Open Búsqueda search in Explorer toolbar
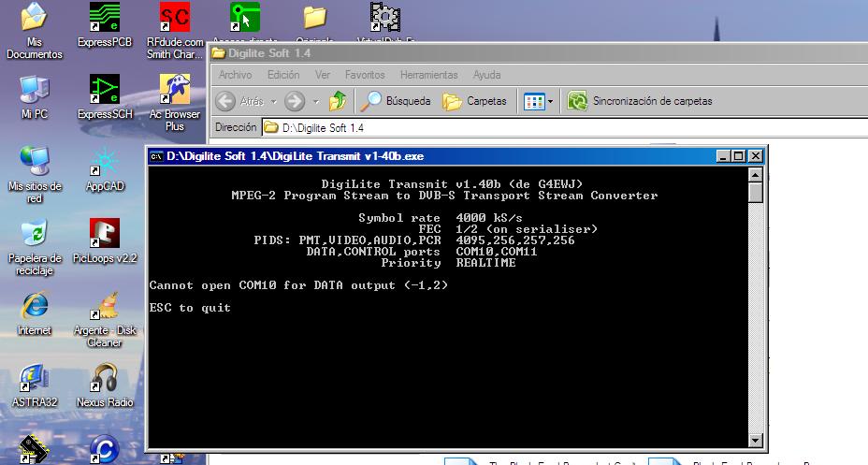Viewport: 868px width, 465px height. click(x=396, y=101)
